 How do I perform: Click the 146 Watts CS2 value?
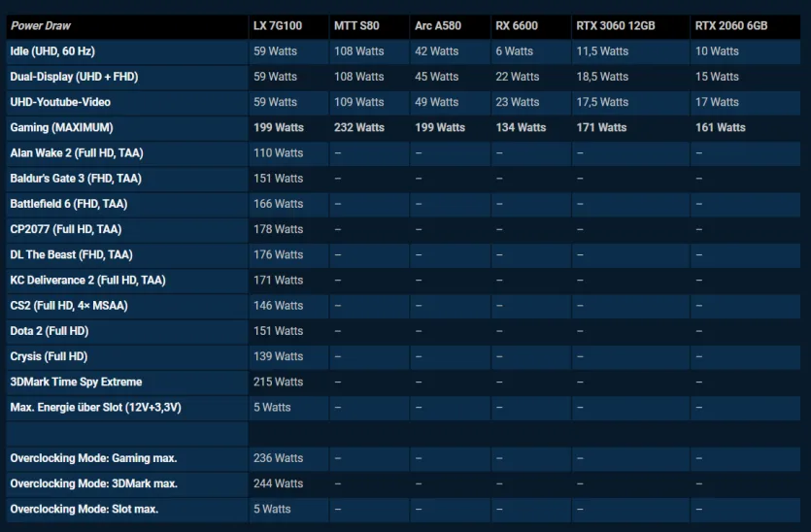278,306
